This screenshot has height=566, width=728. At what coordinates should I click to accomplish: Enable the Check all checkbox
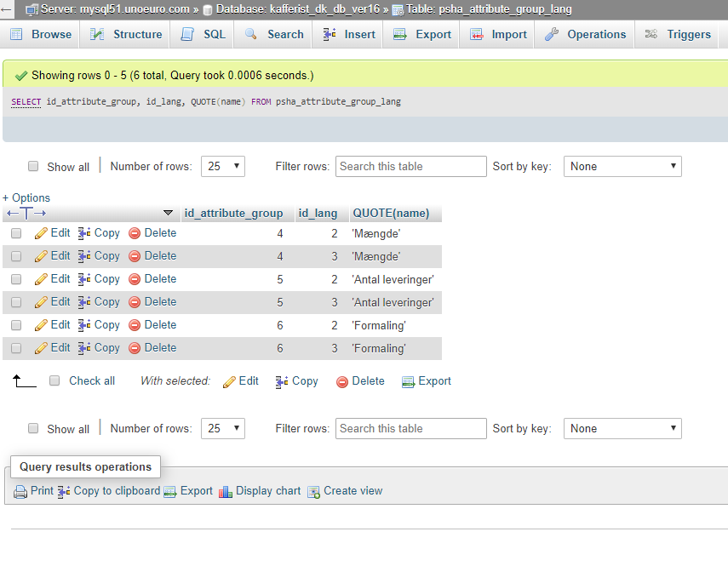tap(54, 381)
